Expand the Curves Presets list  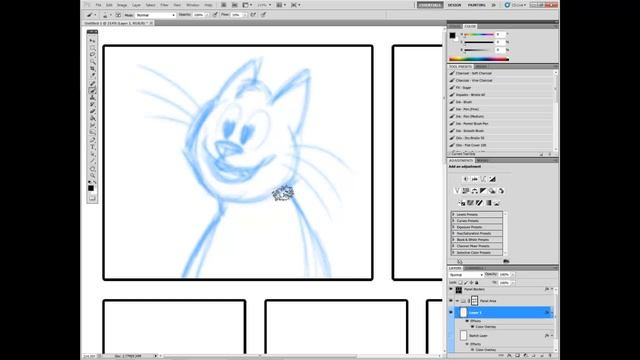click(x=453, y=221)
